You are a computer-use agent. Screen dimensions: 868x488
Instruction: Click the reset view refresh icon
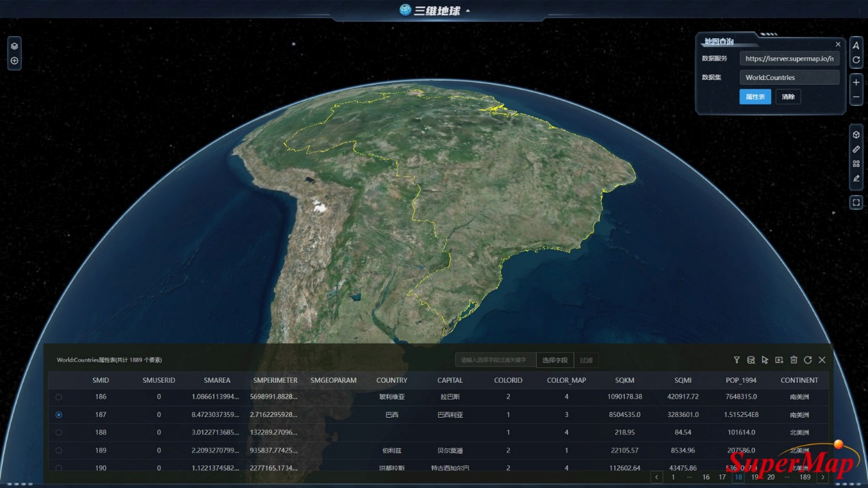click(x=856, y=61)
